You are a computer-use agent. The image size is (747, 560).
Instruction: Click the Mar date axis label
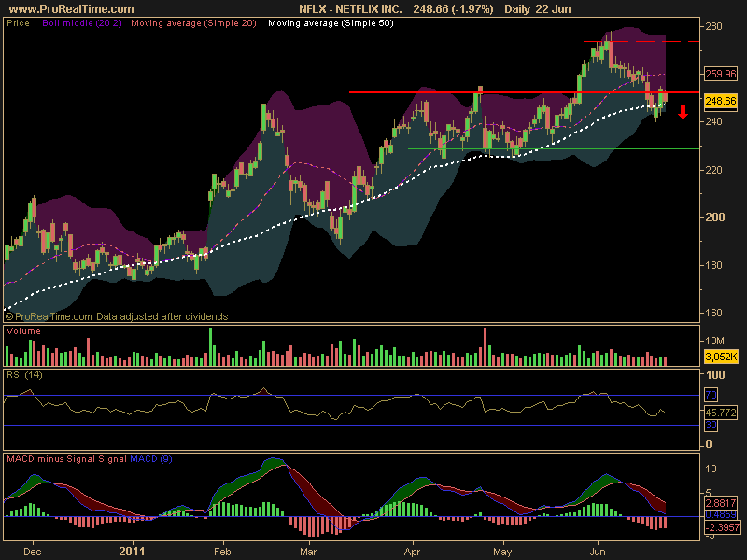[x=308, y=552]
